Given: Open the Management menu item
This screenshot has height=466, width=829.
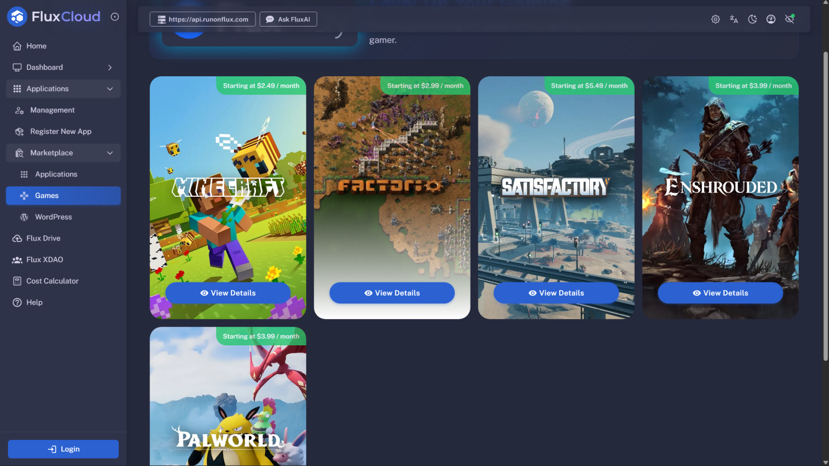Looking at the screenshot, I should 63,110.
